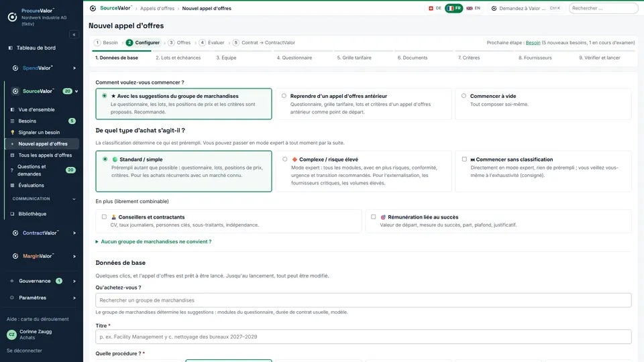Image resolution: width=644 pixels, height=362 pixels.
Task: Click the Titre input field
Action: 363,337
